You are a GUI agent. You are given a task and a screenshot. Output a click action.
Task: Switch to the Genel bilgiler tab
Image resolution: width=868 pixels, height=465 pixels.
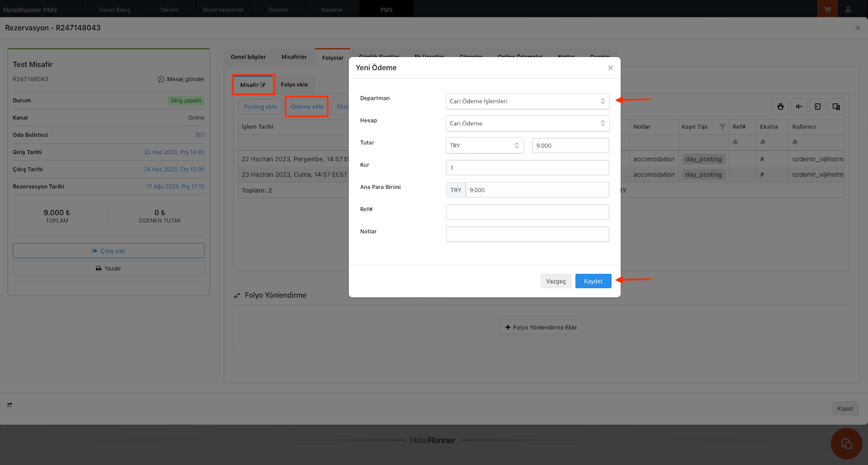(248, 57)
